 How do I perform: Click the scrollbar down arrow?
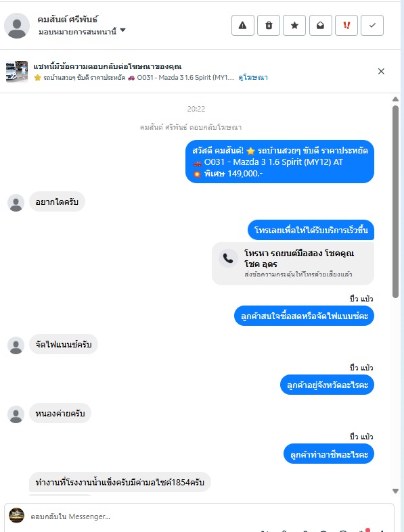(395, 491)
